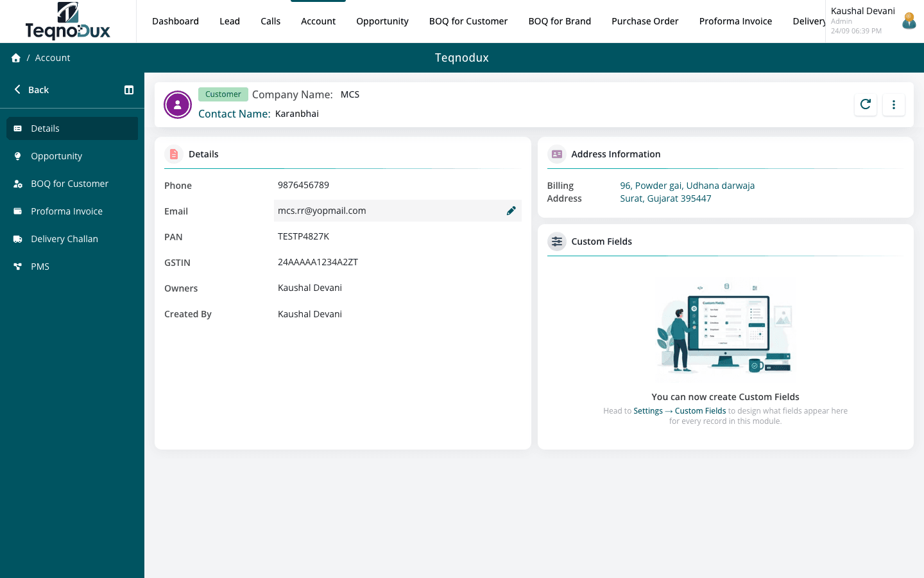Viewport: 924px width, 578px height.
Task: Select Opportunity in the sidebar
Action: (x=72, y=156)
